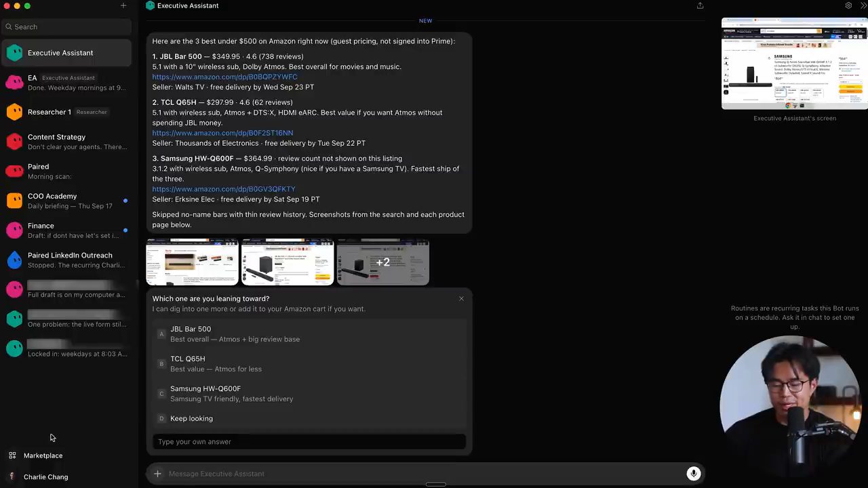Click Charlie Chang account name

(x=45, y=477)
